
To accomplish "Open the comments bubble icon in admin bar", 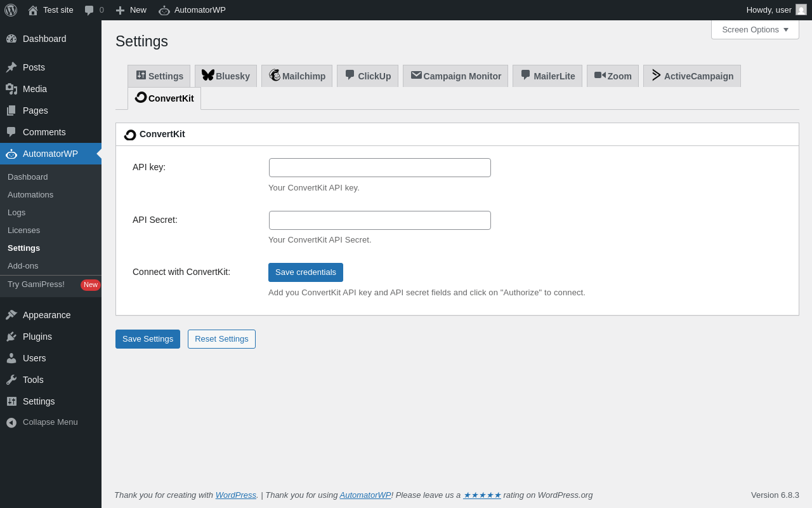I will [89, 10].
